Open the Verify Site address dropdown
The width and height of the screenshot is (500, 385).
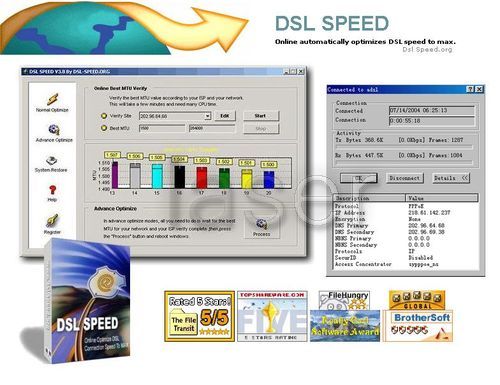click(x=207, y=116)
